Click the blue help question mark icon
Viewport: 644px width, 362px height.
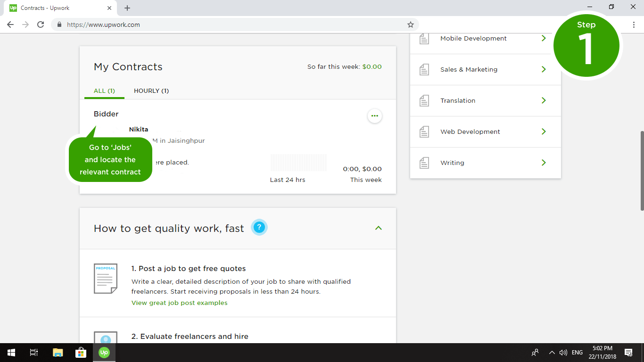[x=259, y=227]
